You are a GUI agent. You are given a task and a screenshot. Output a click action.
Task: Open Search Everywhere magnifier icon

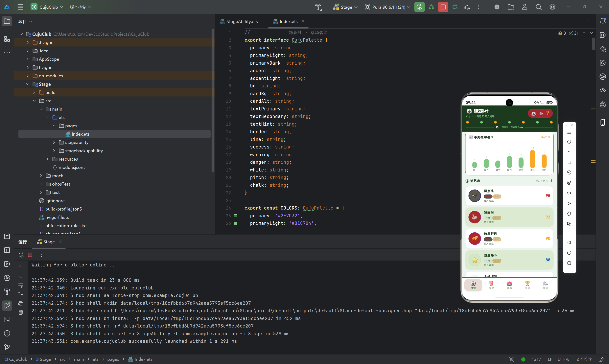point(538,7)
